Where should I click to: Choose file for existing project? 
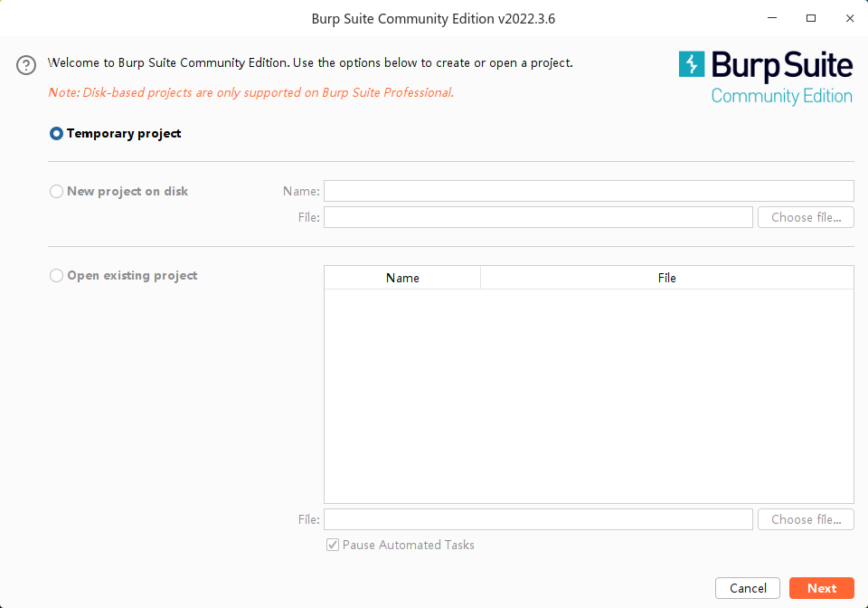pyautogui.click(x=806, y=519)
